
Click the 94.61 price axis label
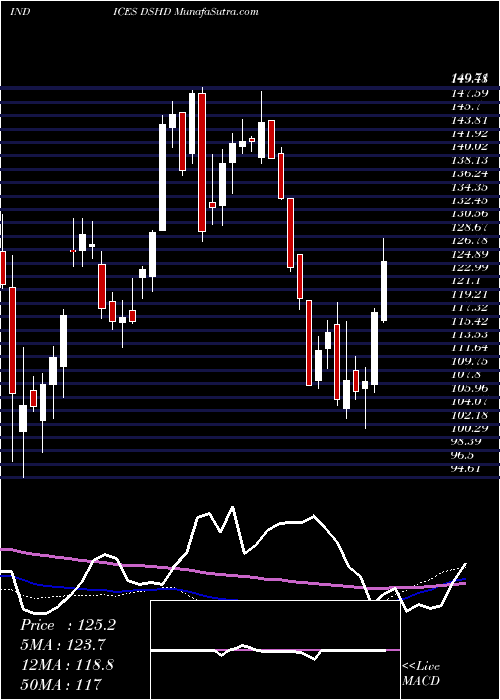point(467,468)
